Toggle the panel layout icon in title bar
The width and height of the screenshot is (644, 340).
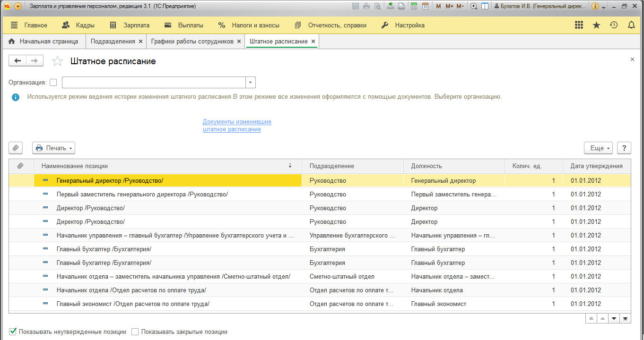tap(485, 6)
